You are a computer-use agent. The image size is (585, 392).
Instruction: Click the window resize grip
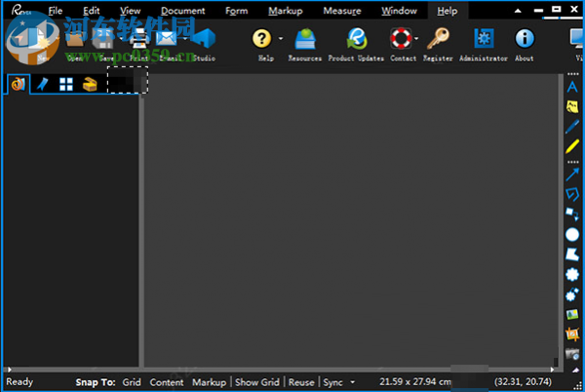pos(579,386)
